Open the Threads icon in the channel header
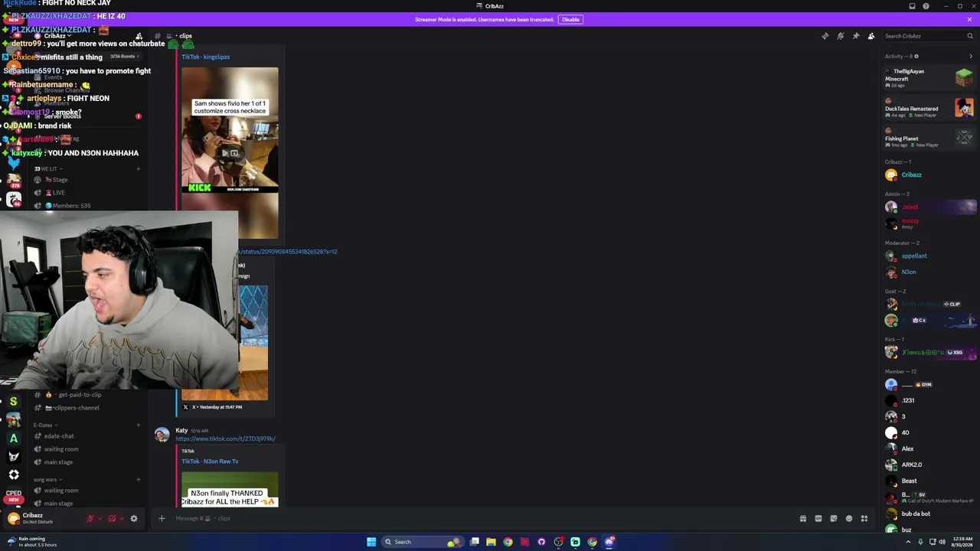Image resolution: width=980 pixels, height=551 pixels. point(825,36)
